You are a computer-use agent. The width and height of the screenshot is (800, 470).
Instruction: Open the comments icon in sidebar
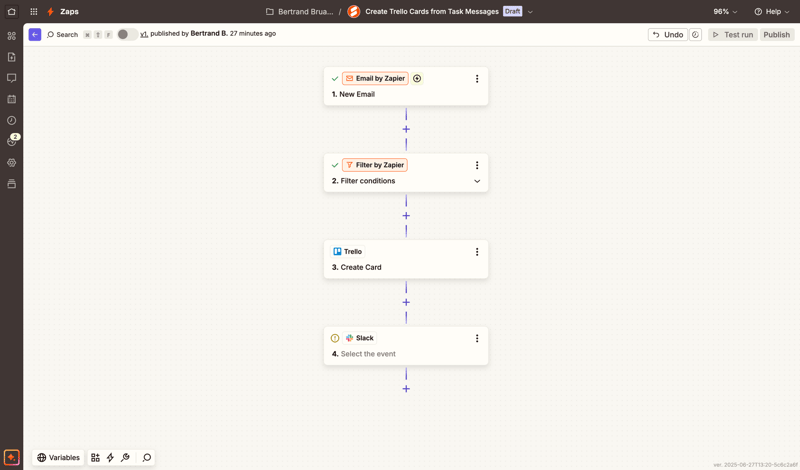(11, 78)
